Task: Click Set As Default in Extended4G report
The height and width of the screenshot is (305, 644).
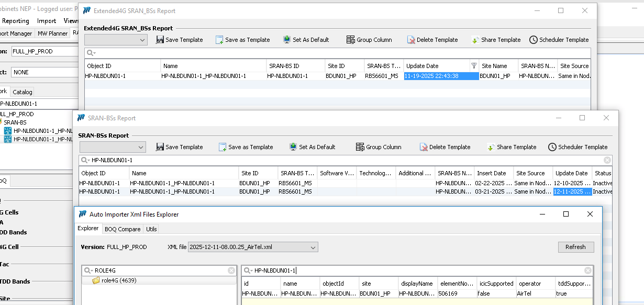Action: click(306, 40)
